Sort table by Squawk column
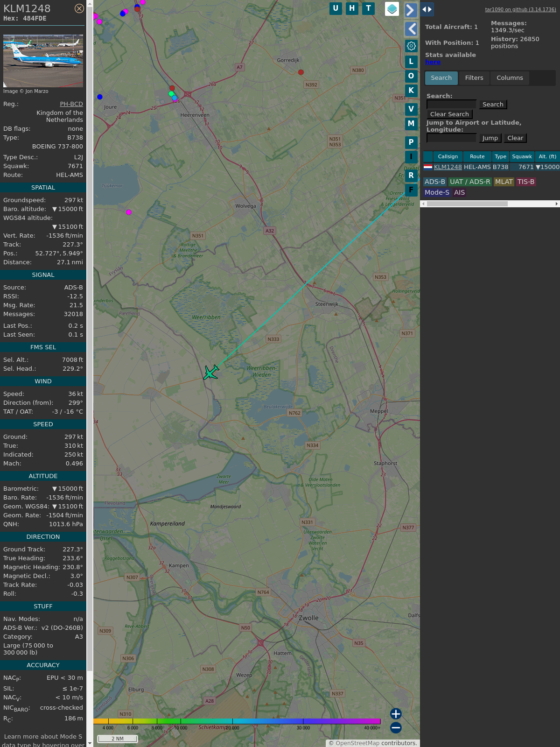The width and height of the screenshot is (560, 747). point(522,156)
